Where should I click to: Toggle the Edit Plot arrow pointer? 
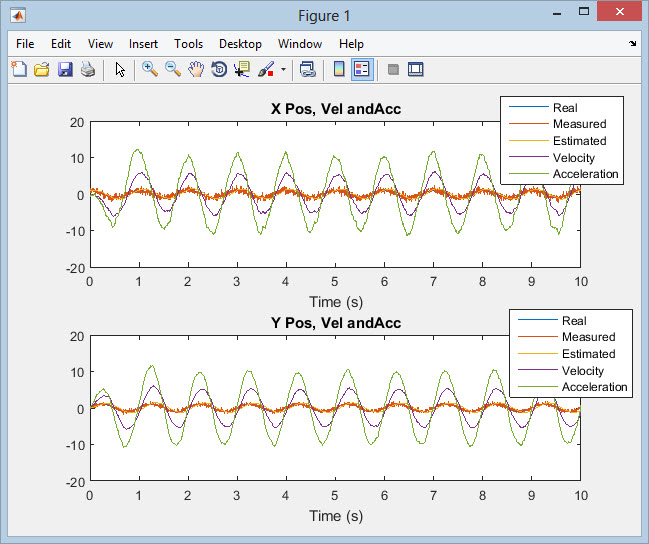point(120,69)
